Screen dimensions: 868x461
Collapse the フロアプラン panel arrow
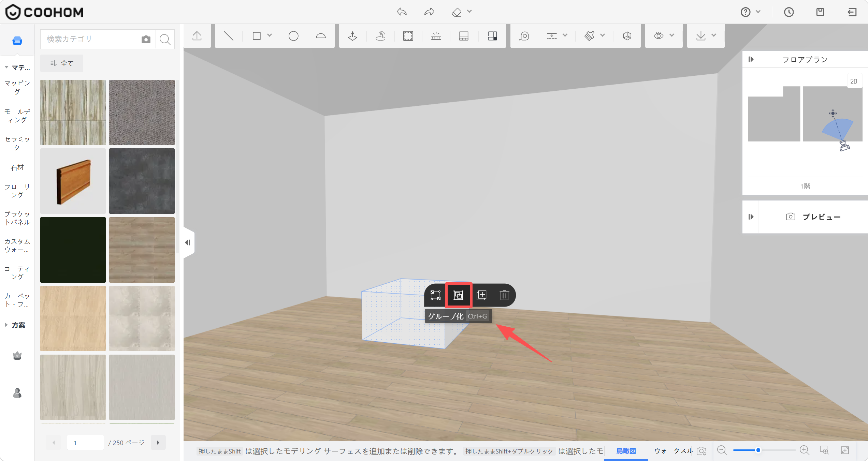[x=751, y=59]
